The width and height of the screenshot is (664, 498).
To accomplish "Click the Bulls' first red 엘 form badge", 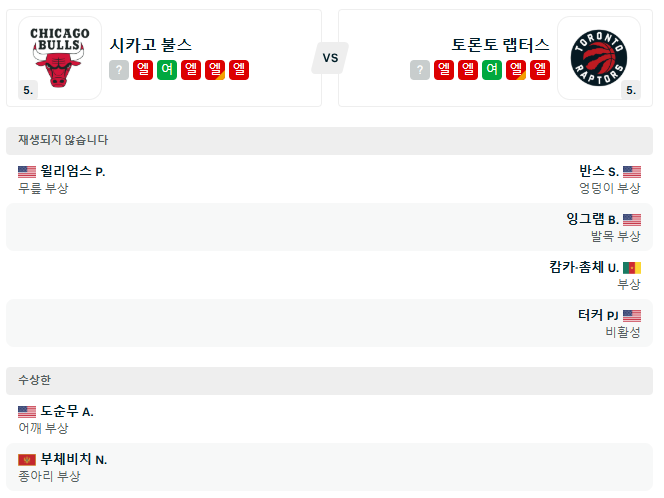I will 143,70.
